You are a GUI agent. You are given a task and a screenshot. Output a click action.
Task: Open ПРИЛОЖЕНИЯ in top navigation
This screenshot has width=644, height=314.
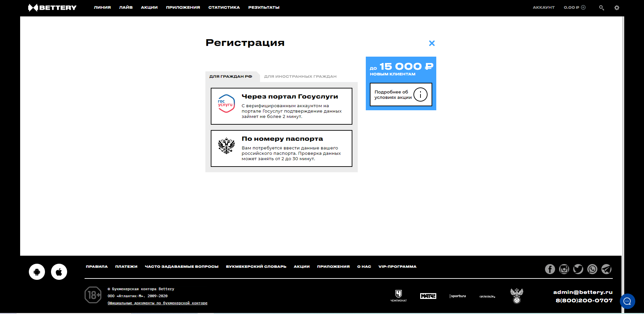[183, 7]
